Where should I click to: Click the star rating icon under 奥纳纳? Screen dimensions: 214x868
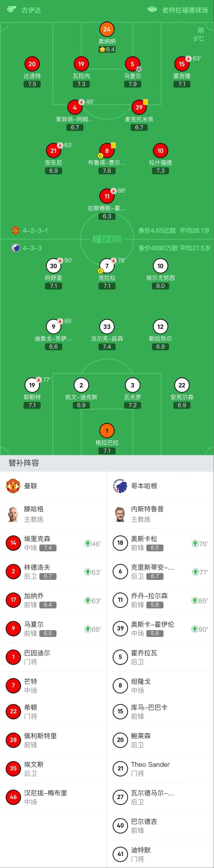102,50
